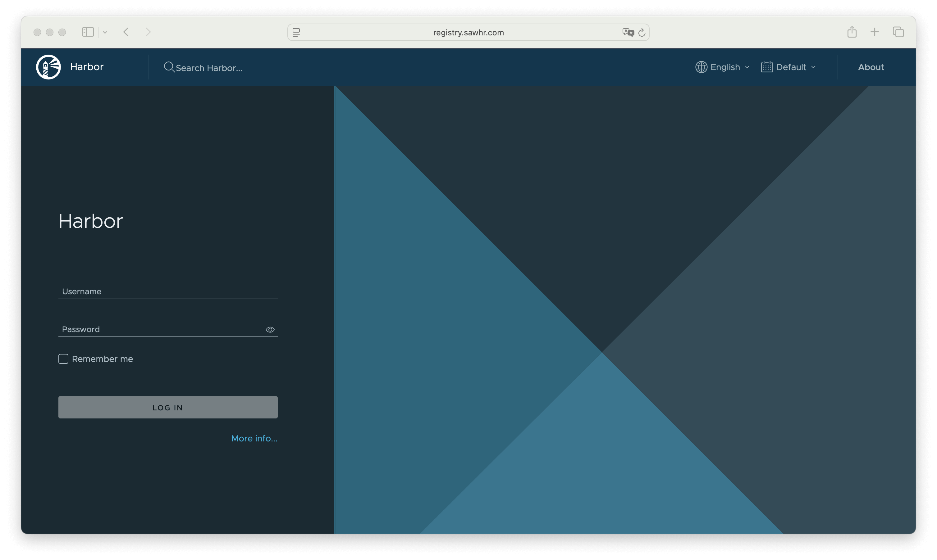The height and width of the screenshot is (560, 937).
Task: Focus the Username field
Action: coord(168,291)
